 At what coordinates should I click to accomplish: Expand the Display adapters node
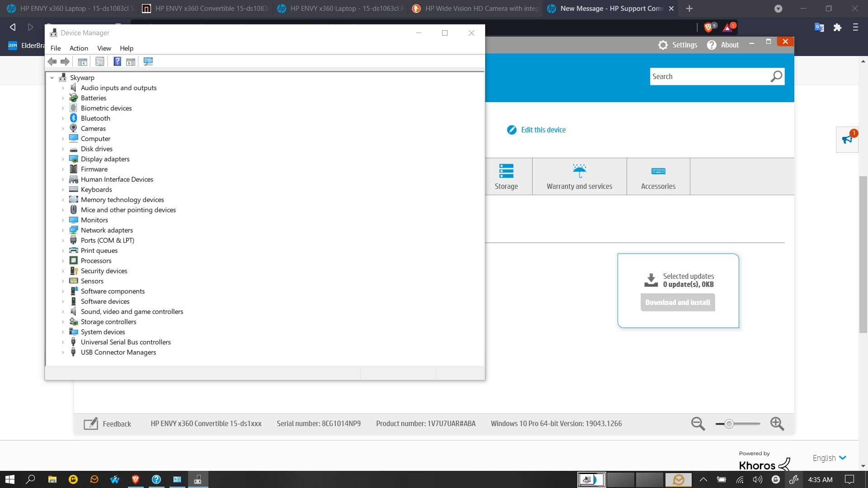point(63,159)
